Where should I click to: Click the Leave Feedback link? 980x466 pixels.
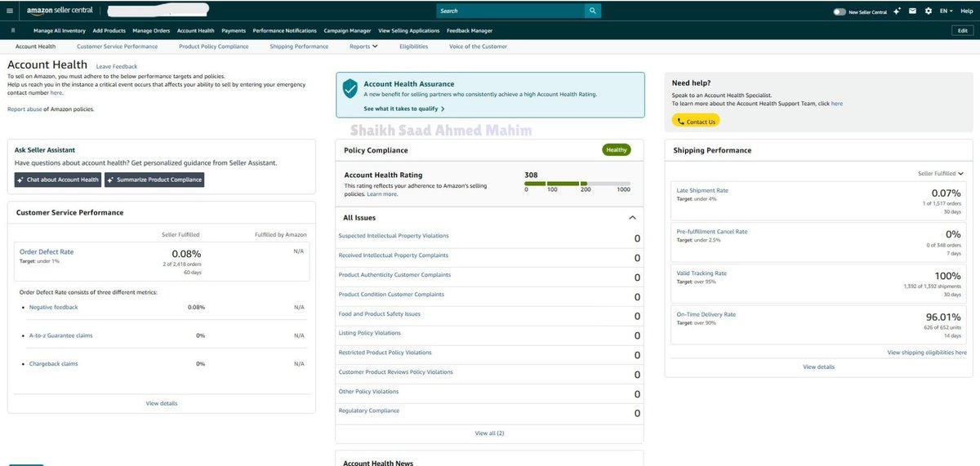coord(117,66)
